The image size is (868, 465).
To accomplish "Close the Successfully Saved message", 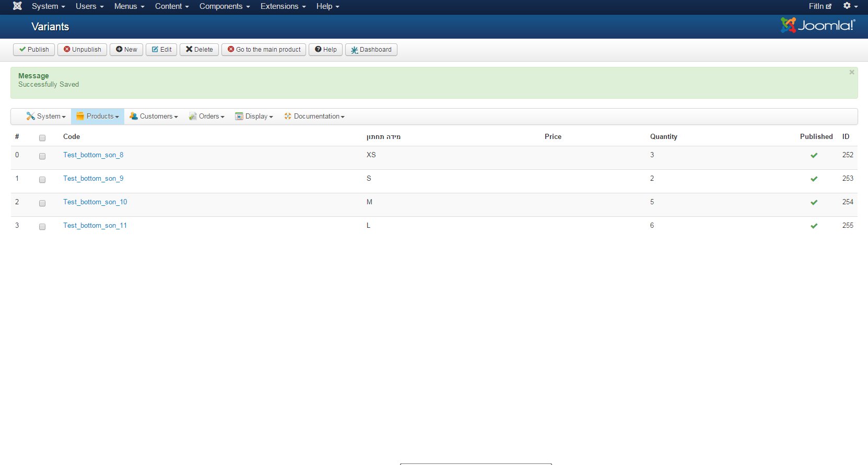I will click(852, 72).
